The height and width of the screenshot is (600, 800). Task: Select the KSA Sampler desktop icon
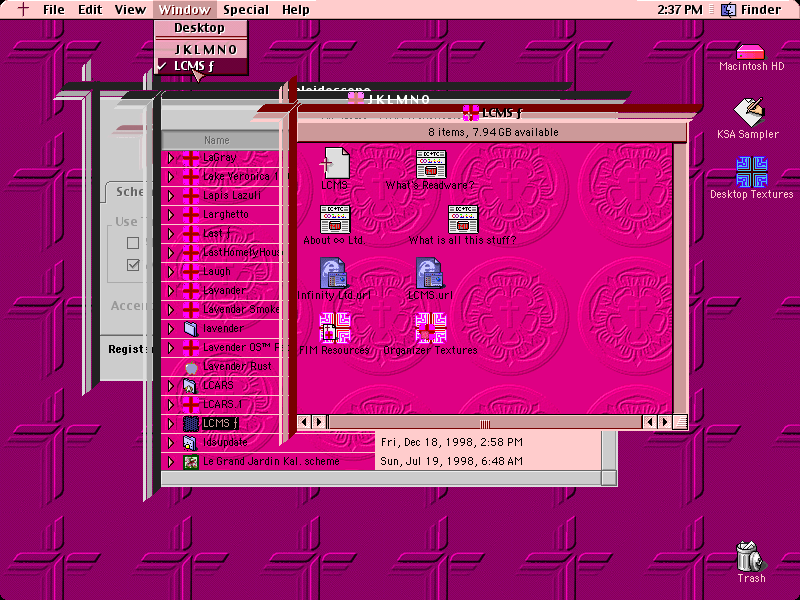pyautogui.click(x=749, y=112)
